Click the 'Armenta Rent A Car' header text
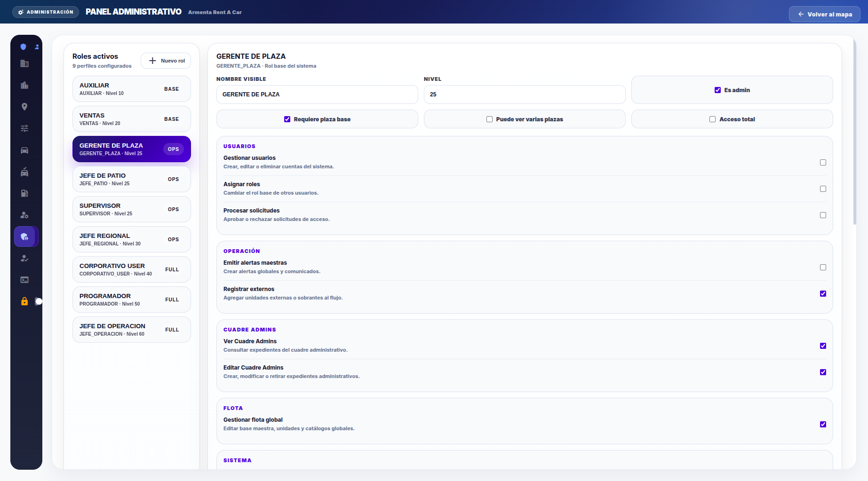This screenshot has width=868, height=481. point(215,12)
